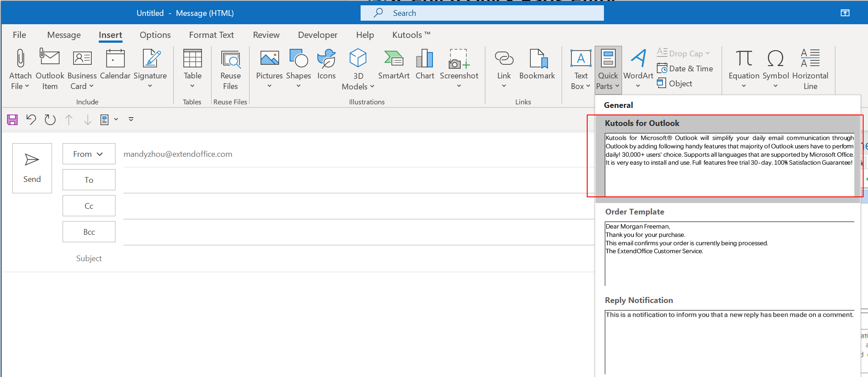Click into the Search box
Viewport: 868px width, 377px height.
pyautogui.click(x=482, y=13)
